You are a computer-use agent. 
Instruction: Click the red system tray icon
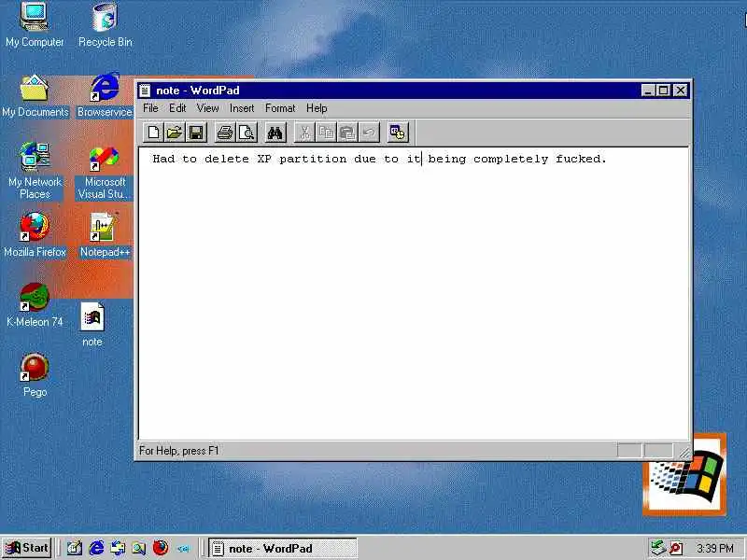(675, 548)
